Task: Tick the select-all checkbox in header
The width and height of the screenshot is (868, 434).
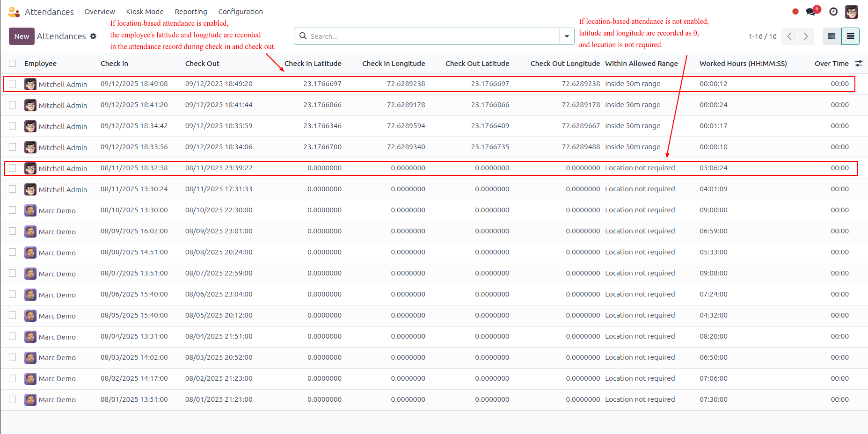Action: click(x=13, y=63)
